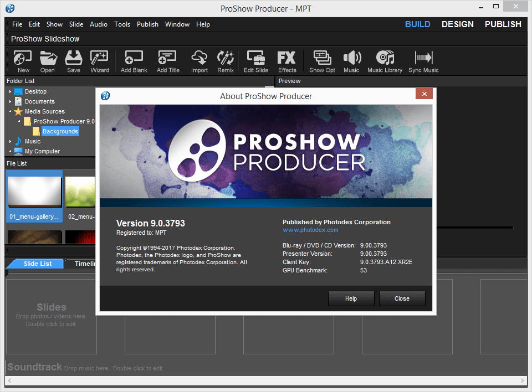Collapse the Media Sources tree node

pos(10,112)
